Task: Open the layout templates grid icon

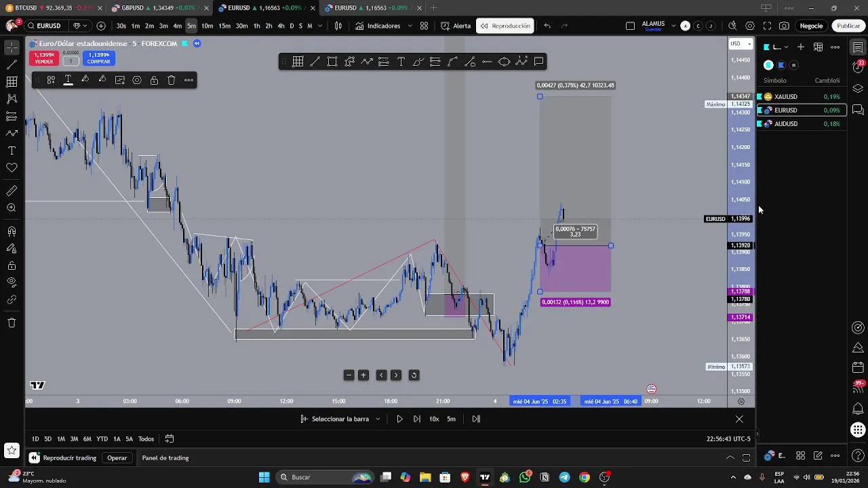Action: (x=424, y=26)
